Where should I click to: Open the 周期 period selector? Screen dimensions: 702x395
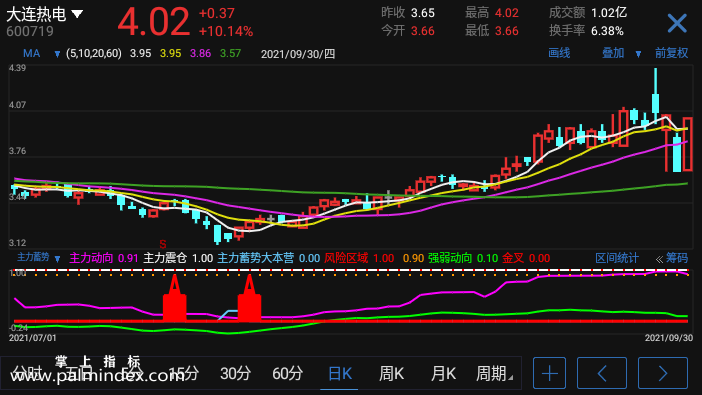click(494, 373)
